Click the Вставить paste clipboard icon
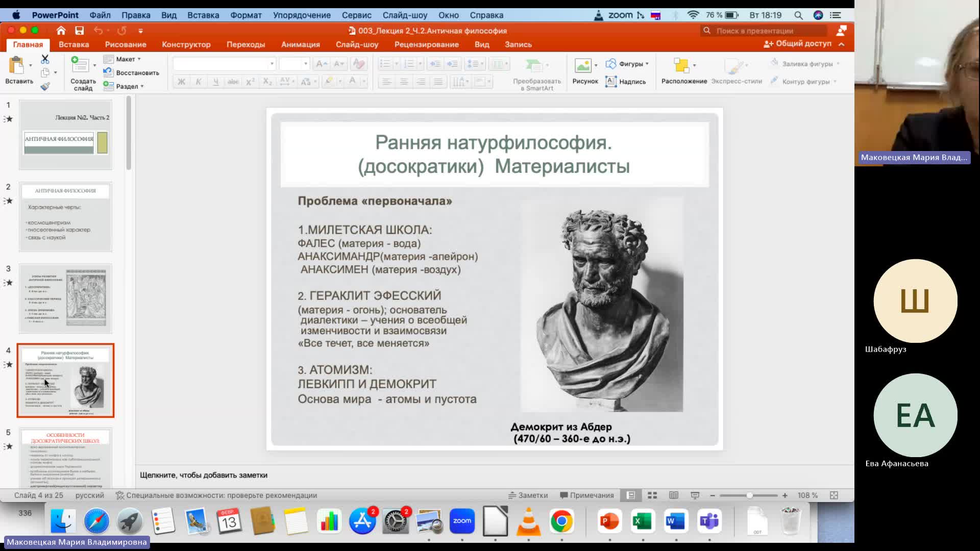This screenshot has height=551, width=980. [17, 66]
